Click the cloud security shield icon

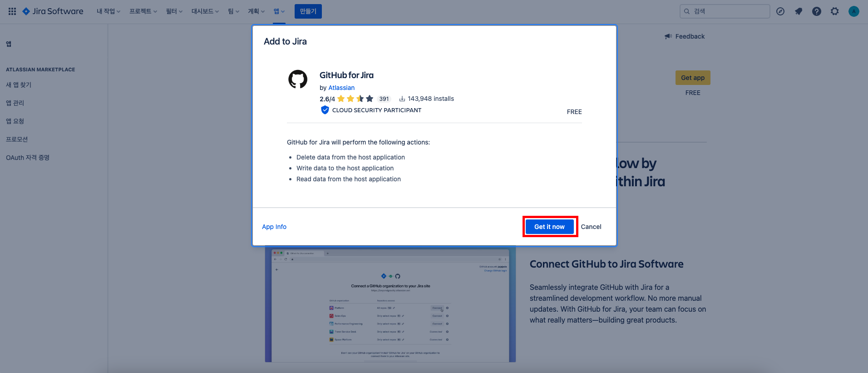click(x=325, y=110)
